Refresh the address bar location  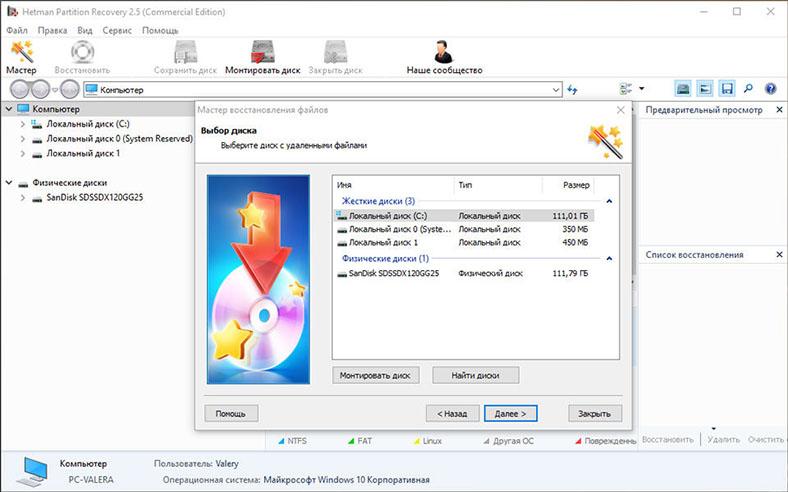(x=572, y=89)
